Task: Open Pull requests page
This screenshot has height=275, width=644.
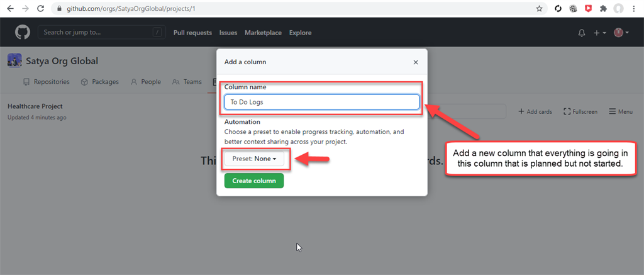Action: 192,33
